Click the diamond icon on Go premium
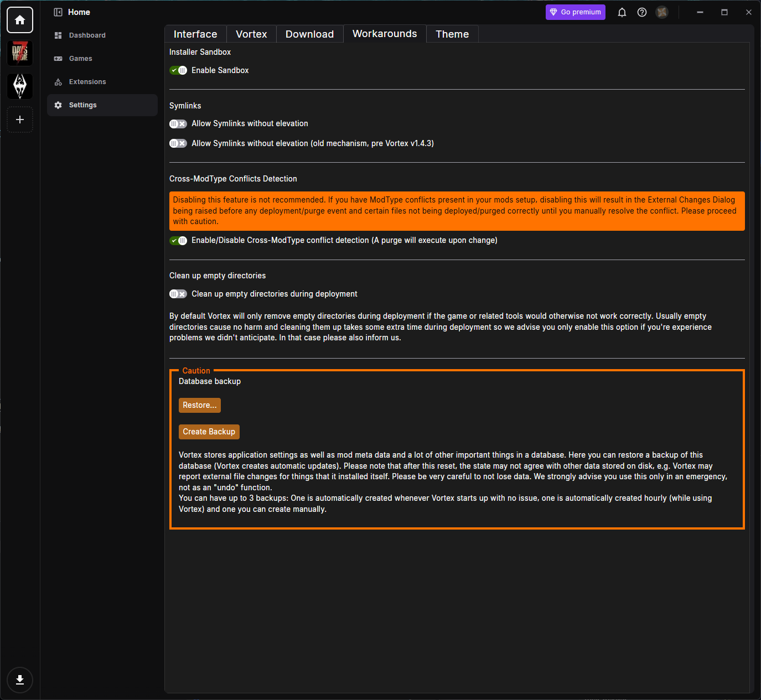Screen dimensions: 761x700 tap(553, 12)
